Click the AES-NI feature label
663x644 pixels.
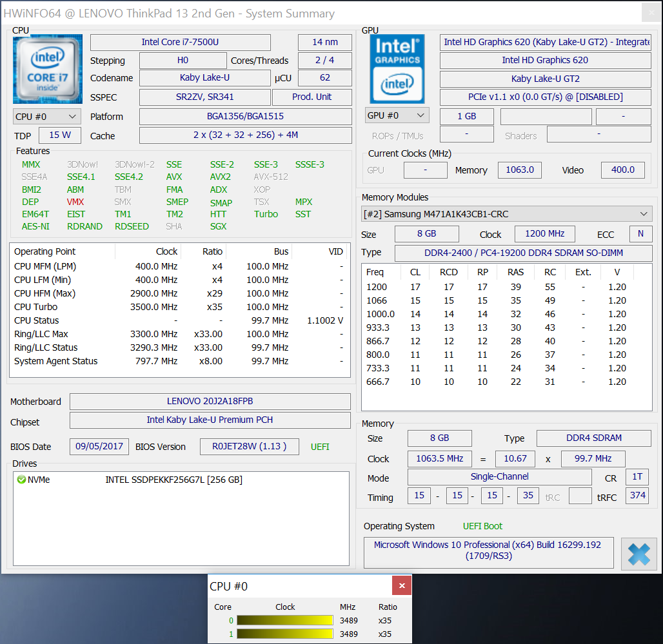(x=35, y=226)
